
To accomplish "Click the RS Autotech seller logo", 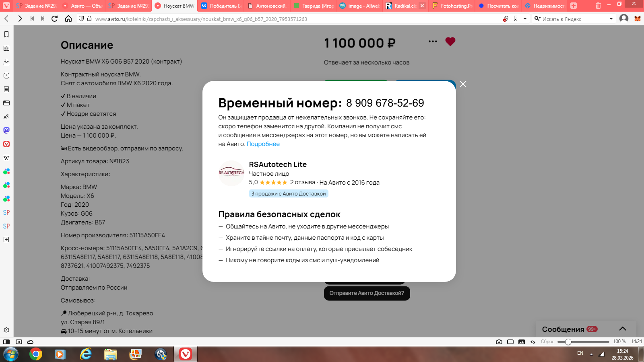I will (231, 173).
